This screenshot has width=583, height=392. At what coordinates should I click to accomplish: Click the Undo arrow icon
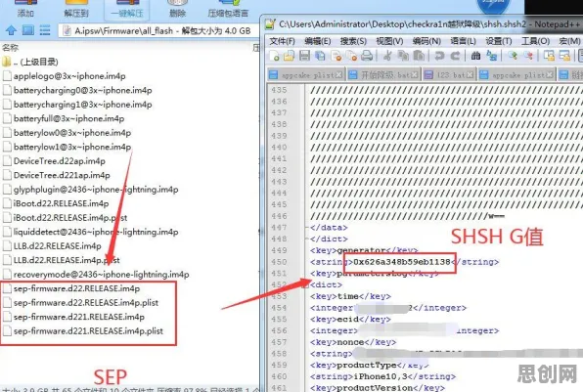[439, 56]
